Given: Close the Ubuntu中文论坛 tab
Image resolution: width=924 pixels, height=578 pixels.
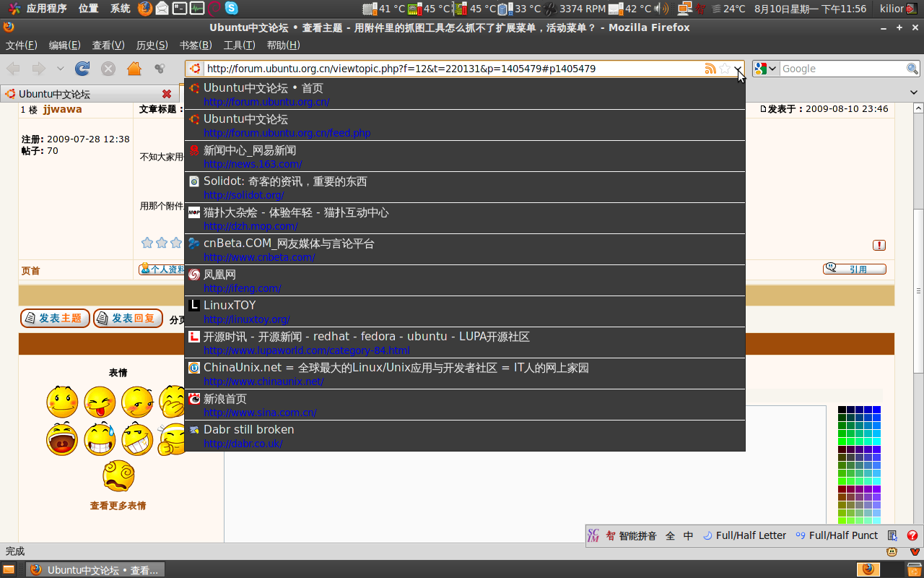Looking at the screenshot, I should coord(167,94).
